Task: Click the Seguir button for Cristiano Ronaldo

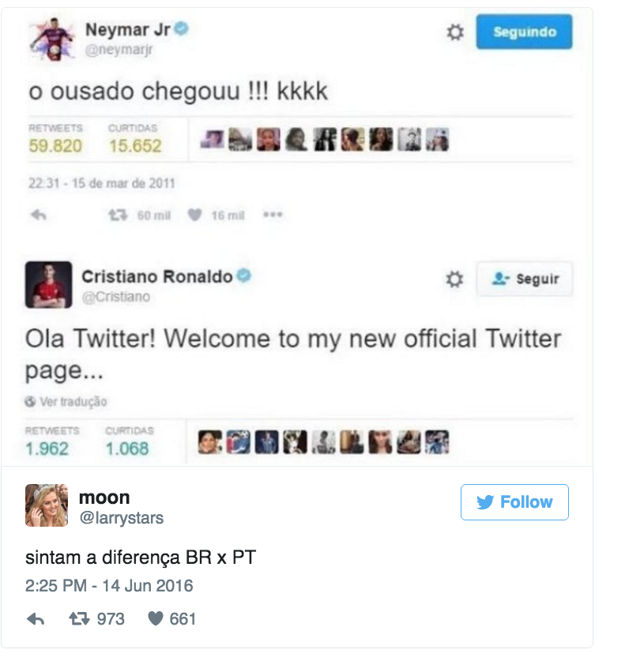Action: tap(525, 279)
